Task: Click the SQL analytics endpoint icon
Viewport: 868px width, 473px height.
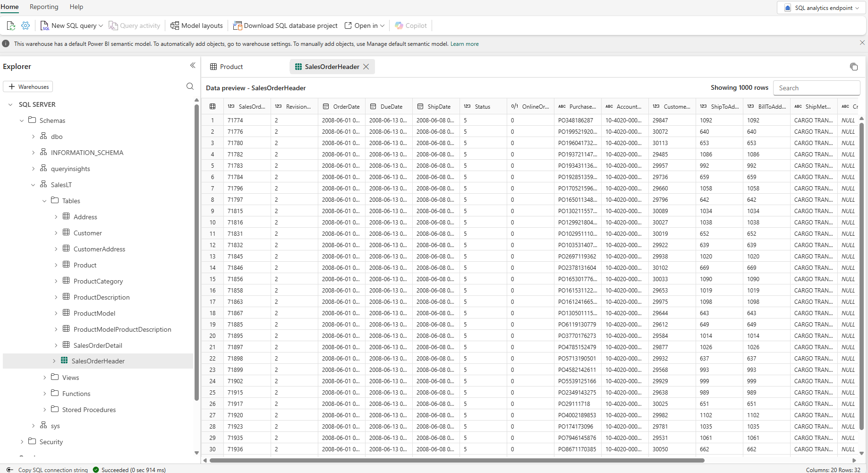Action: tap(788, 8)
